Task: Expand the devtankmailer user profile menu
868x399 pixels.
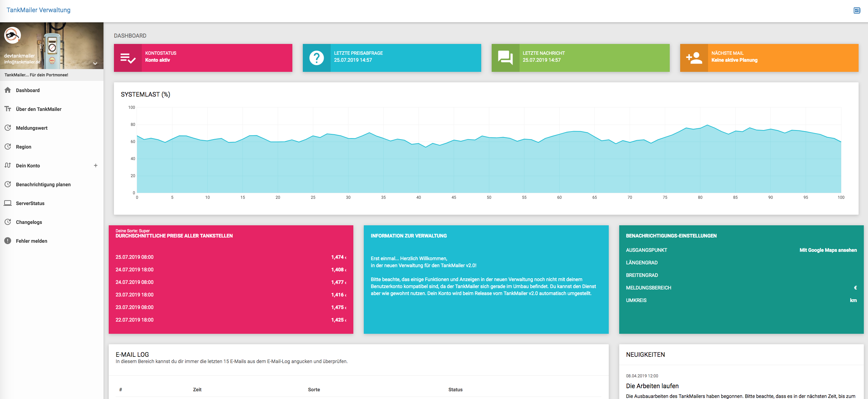Action: click(95, 63)
